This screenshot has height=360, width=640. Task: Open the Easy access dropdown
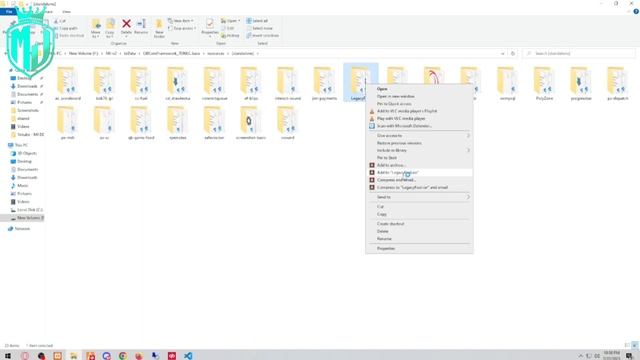pos(182,28)
